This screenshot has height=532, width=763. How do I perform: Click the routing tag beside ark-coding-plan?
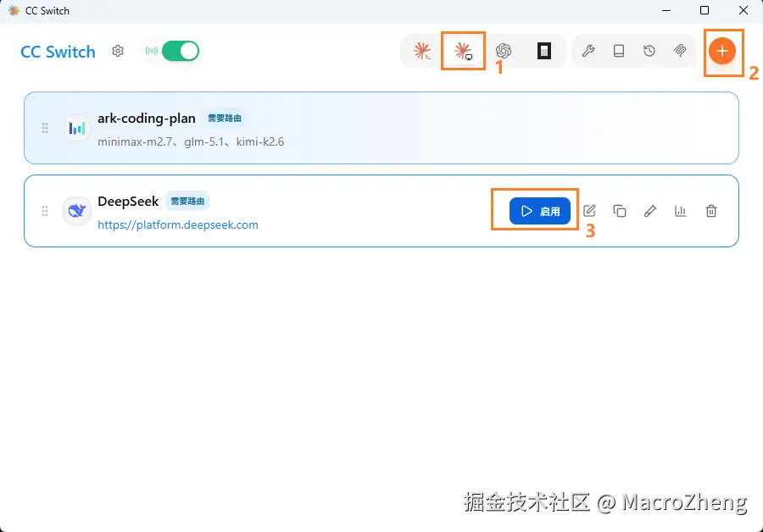point(225,118)
